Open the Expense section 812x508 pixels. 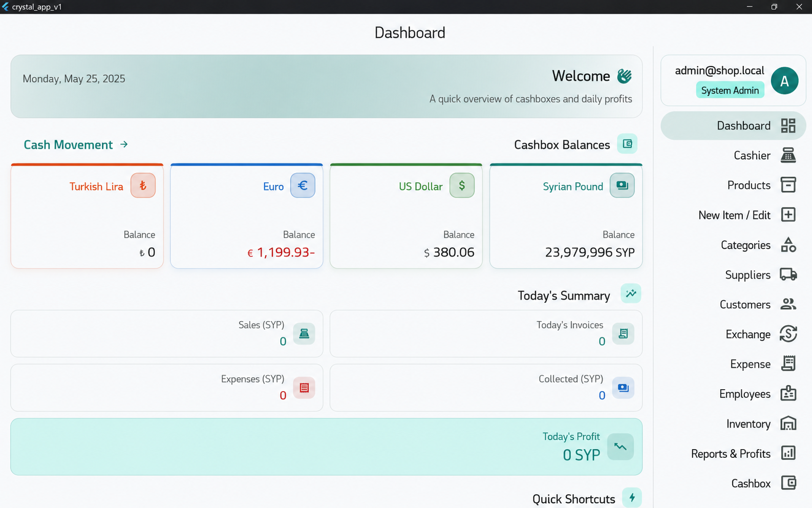point(733,364)
